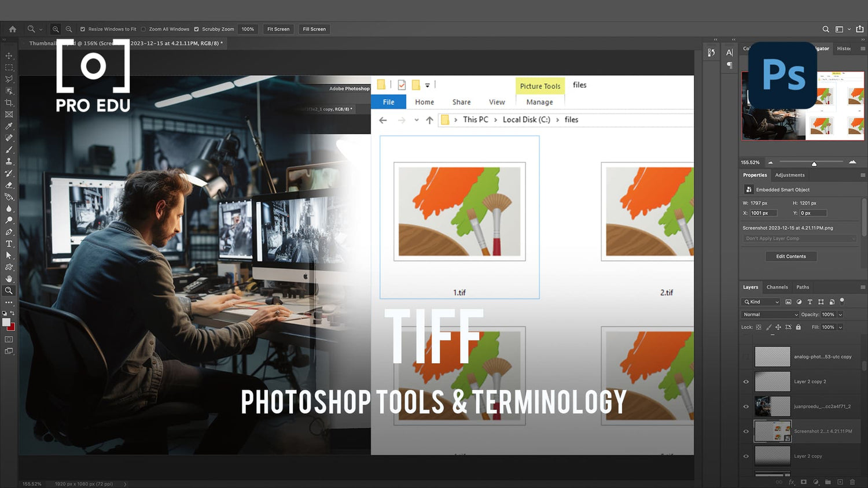
Task: Select the Hand tool
Action: [9, 279]
